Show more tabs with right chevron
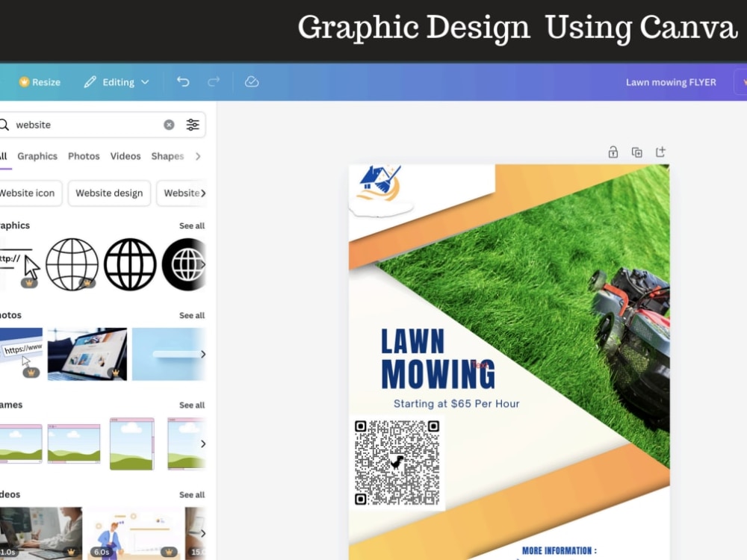The height and width of the screenshot is (560, 747). (198, 156)
